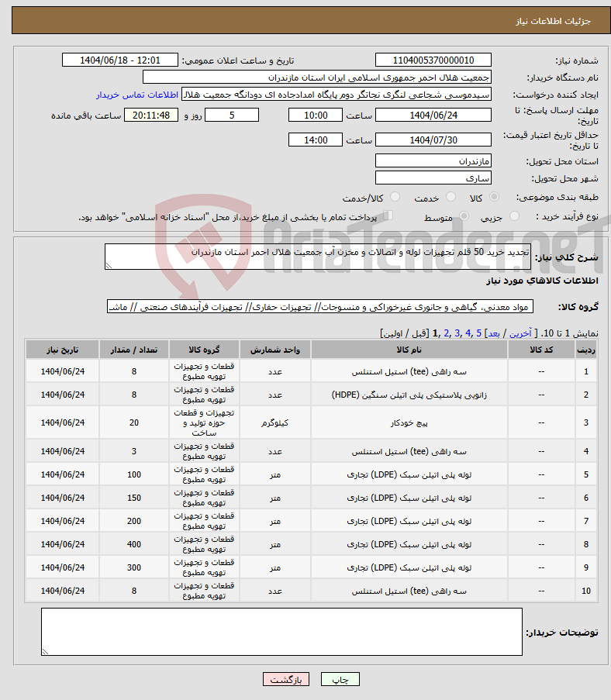The width and height of the screenshot is (611, 700).
Task: Select row 1 item سه راهی استیل استنلس
Action: [409, 371]
